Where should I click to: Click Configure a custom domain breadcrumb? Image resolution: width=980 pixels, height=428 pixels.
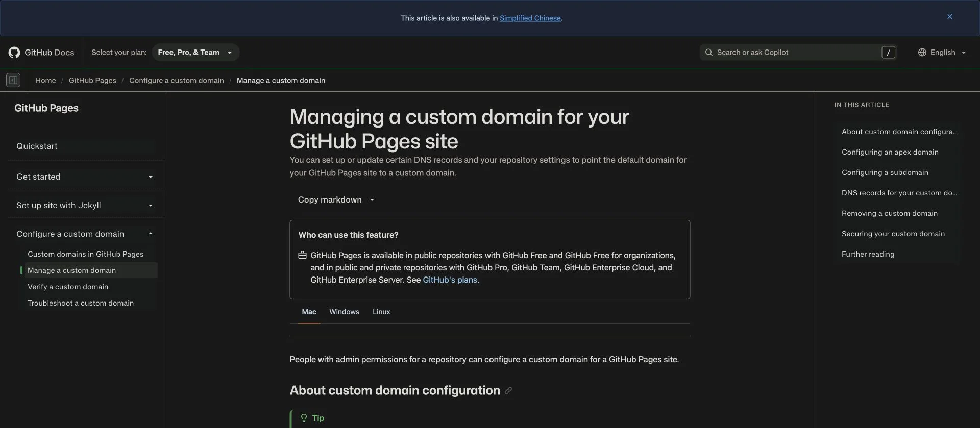tap(177, 81)
